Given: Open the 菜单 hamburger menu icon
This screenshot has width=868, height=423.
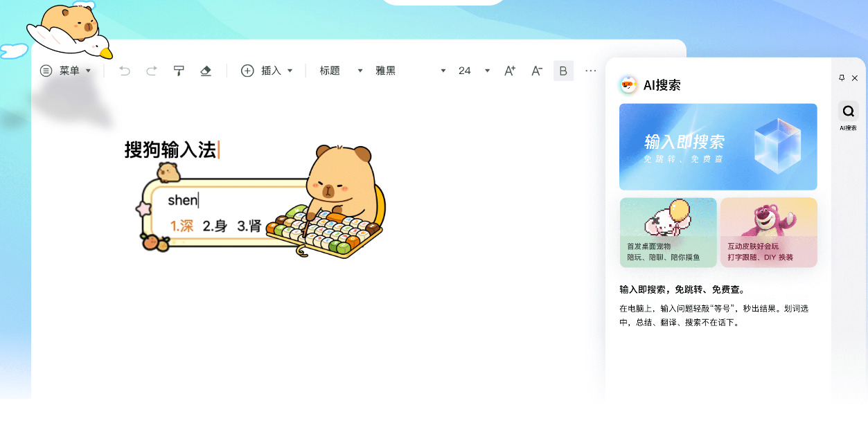Looking at the screenshot, I should pyautogui.click(x=46, y=71).
